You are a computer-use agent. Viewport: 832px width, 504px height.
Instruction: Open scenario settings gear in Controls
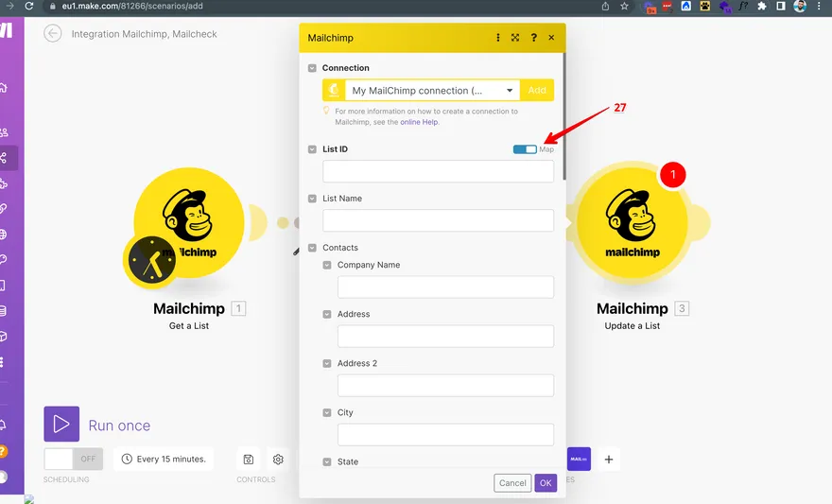point(278,460)
